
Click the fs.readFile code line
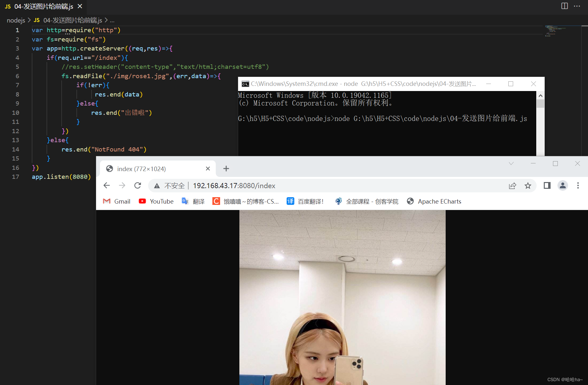(141, 76)
